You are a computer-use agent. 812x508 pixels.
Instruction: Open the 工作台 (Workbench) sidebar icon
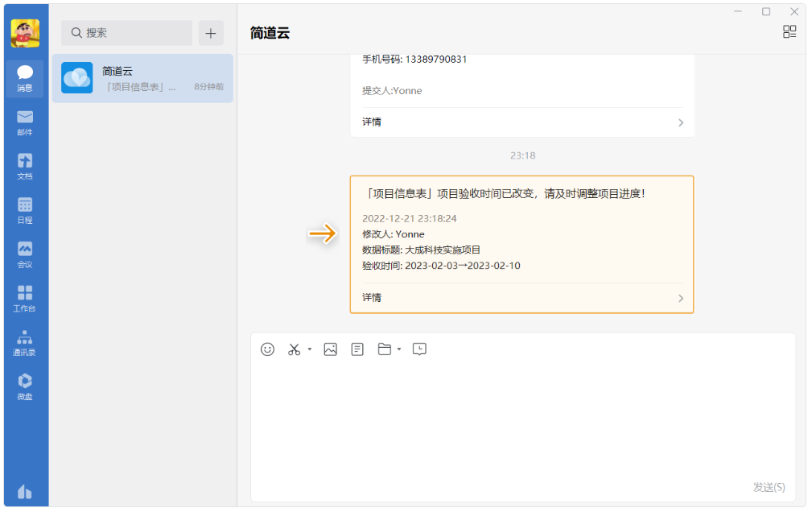pyautogui.click(x=25, y=298)
